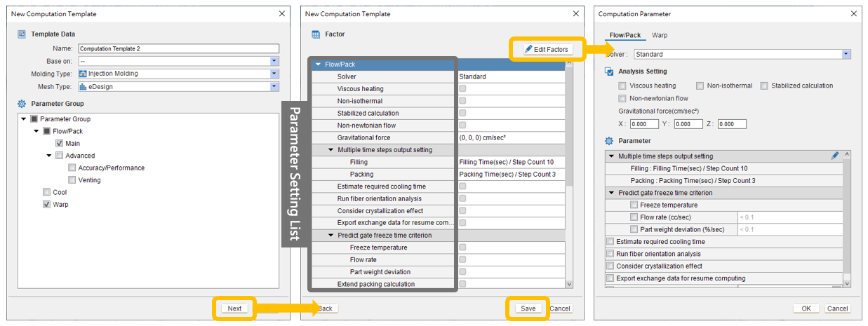Collapse Multiple time steps output setting in Computation Parameter
Image resolution: width=868 pixels, height=326 pixels.
pyautogui.click(x=611, y=156)
